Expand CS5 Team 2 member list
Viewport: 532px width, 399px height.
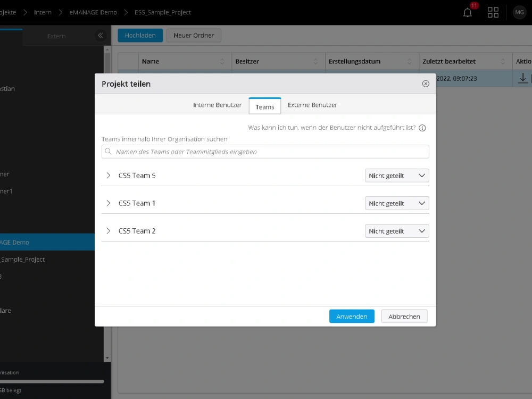point(108,230)
